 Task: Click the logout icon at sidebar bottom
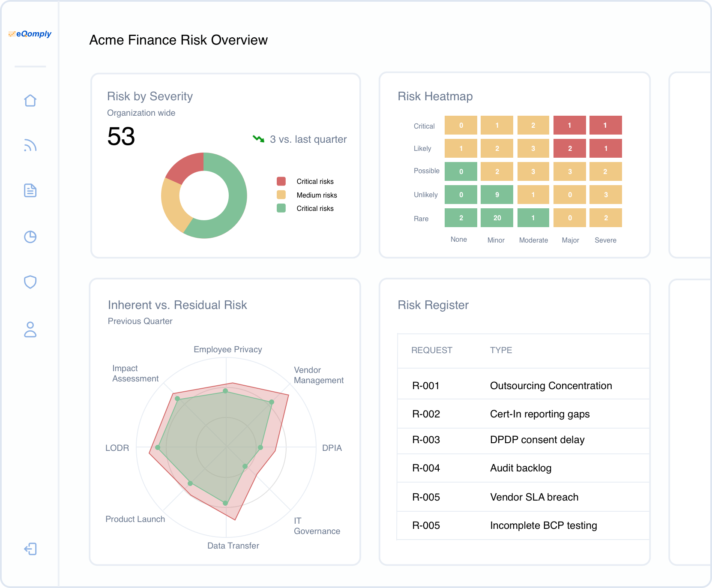[30, 549]
